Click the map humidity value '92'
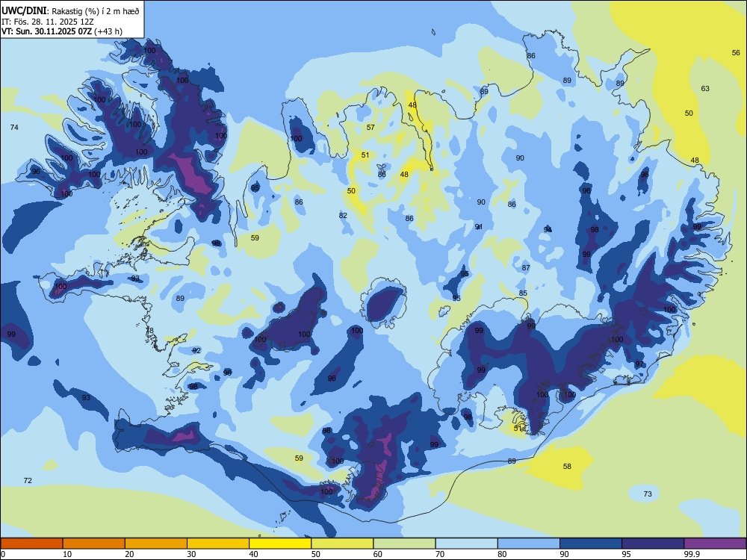747x560 pixels. pyautogui.click(x=196, y=350)
